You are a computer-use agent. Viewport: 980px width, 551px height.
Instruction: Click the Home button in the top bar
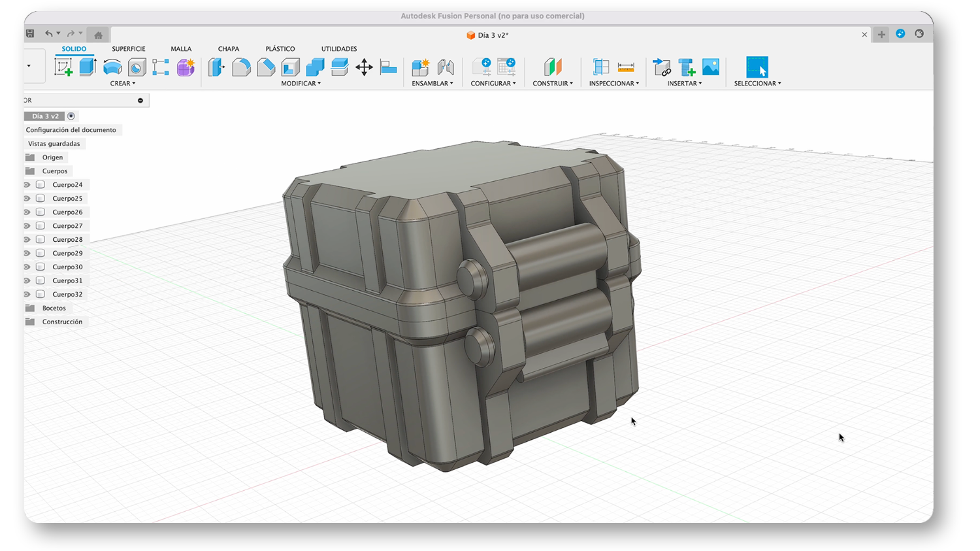coord(98,35)
